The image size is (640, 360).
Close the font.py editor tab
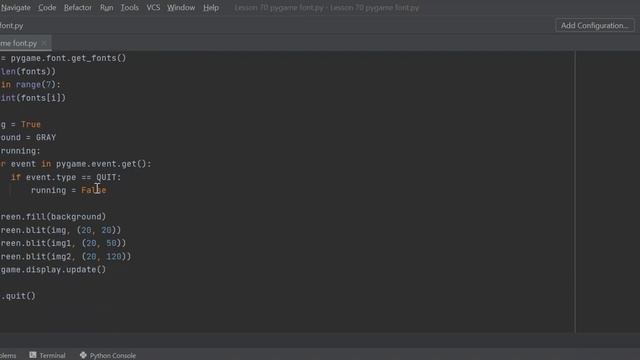(44, 43)
